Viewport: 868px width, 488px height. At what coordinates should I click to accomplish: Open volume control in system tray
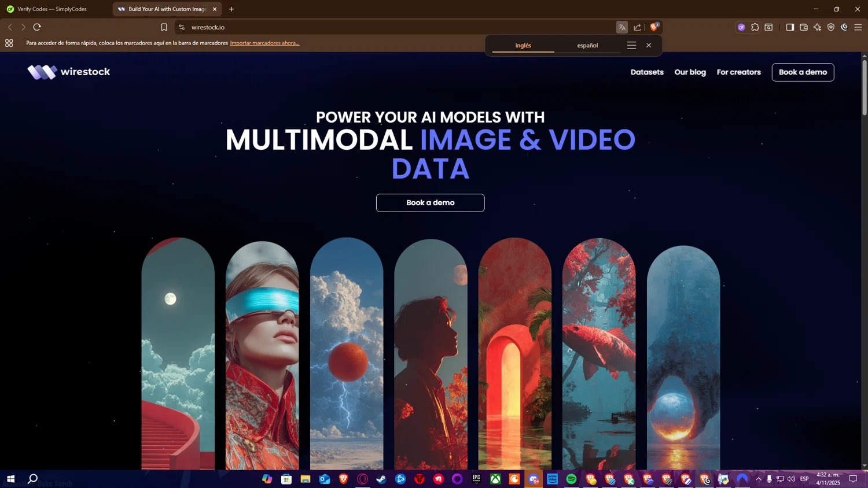point(791,479)
